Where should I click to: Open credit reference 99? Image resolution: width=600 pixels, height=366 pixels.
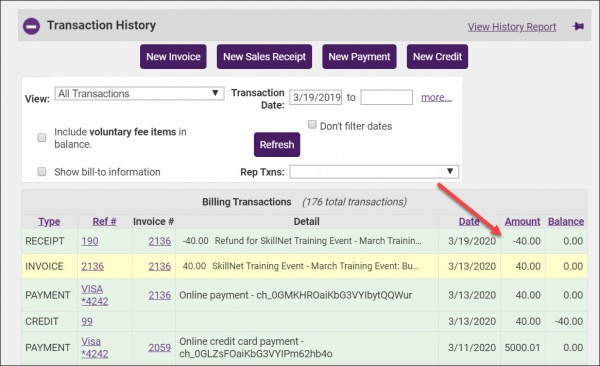(87, 321)
